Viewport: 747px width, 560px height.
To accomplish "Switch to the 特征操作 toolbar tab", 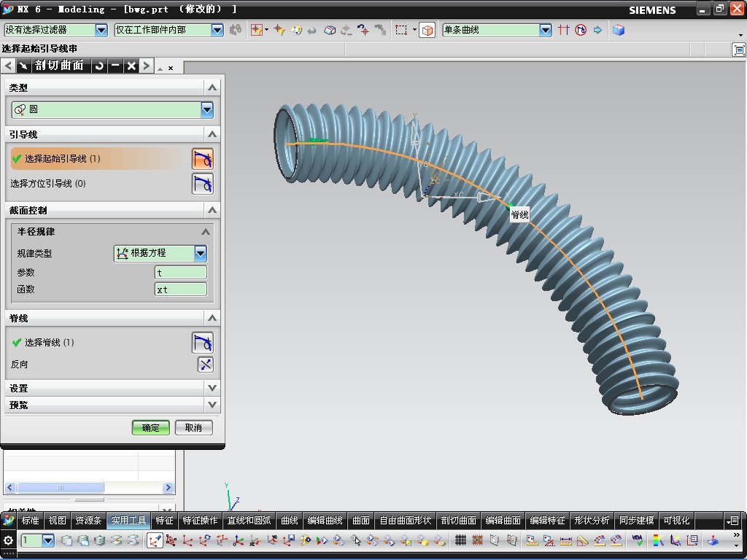I will point(200,521).
